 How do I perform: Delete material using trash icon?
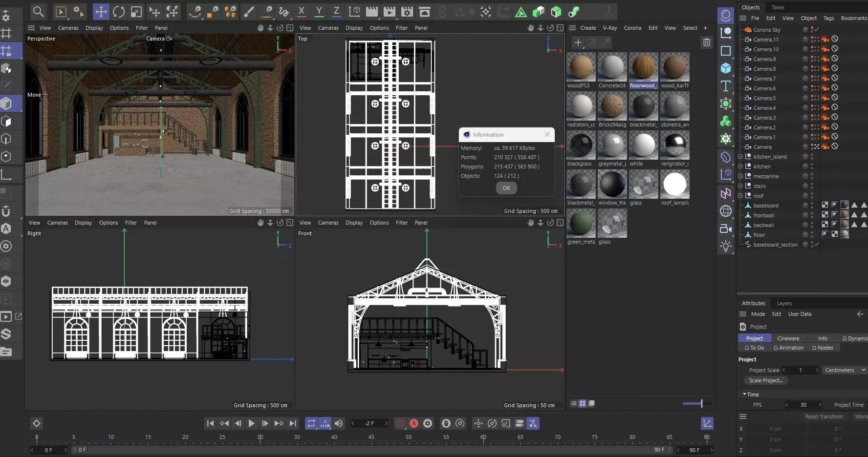click(706, 42)
